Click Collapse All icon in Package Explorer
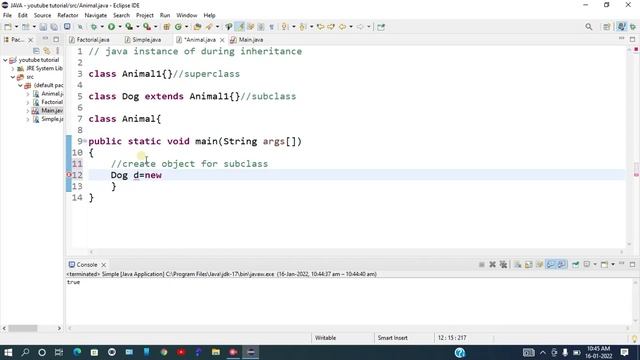The image size is (640, 360). click(36, 51)
